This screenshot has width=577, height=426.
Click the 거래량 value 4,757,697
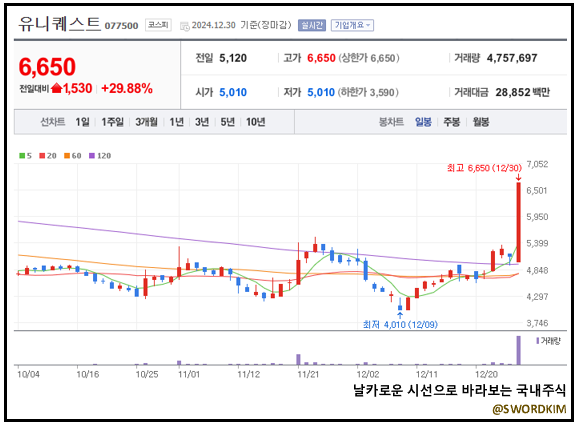[x=512, y=58]
